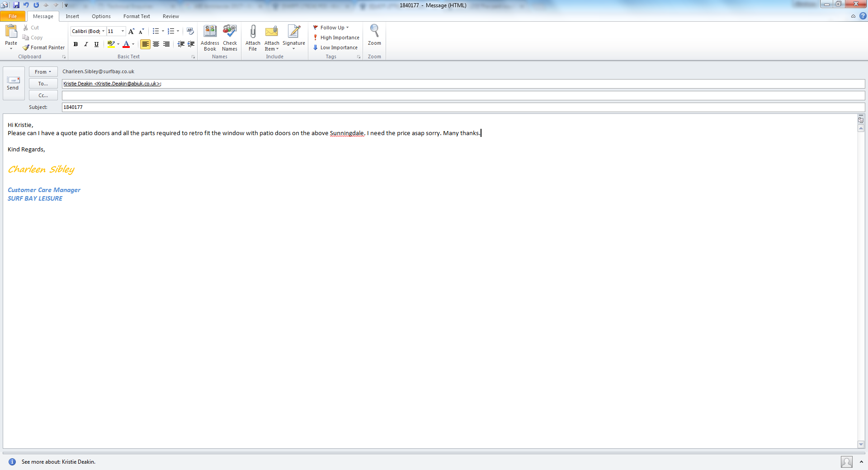This screenshot has height=470, width=868.
Task: Click the Paste clipboard icon
Action: click(11, 32)
